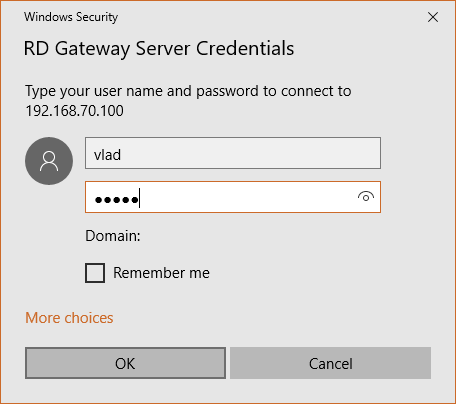Click the Domain: label
This screenshot has height=404, width=456.
113,236
